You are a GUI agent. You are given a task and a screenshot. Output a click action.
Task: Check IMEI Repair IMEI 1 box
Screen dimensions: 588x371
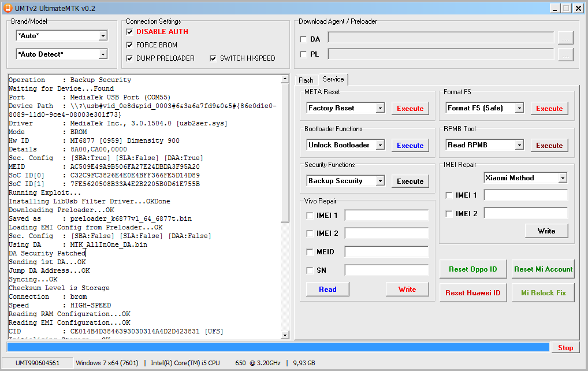point(449,195)
